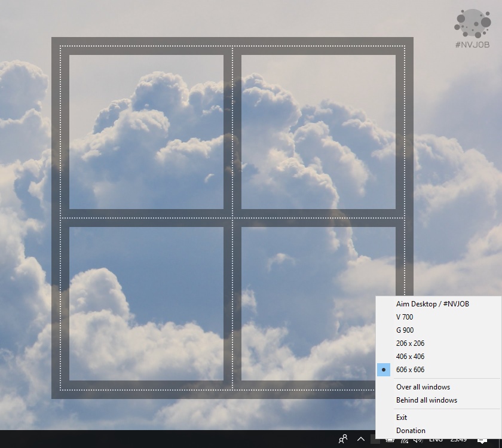
Task: Open the People icon in the taskbar
Action: coord(343,439)
